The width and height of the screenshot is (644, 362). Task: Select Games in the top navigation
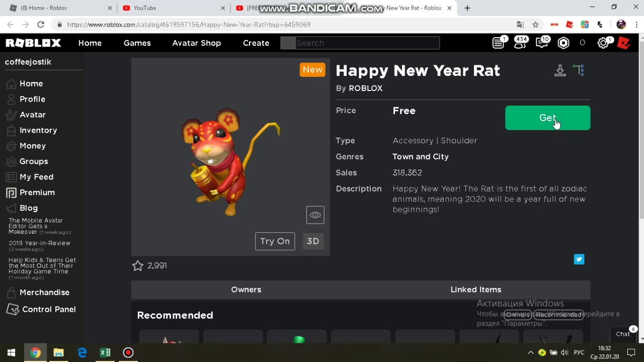click(137, 43)
